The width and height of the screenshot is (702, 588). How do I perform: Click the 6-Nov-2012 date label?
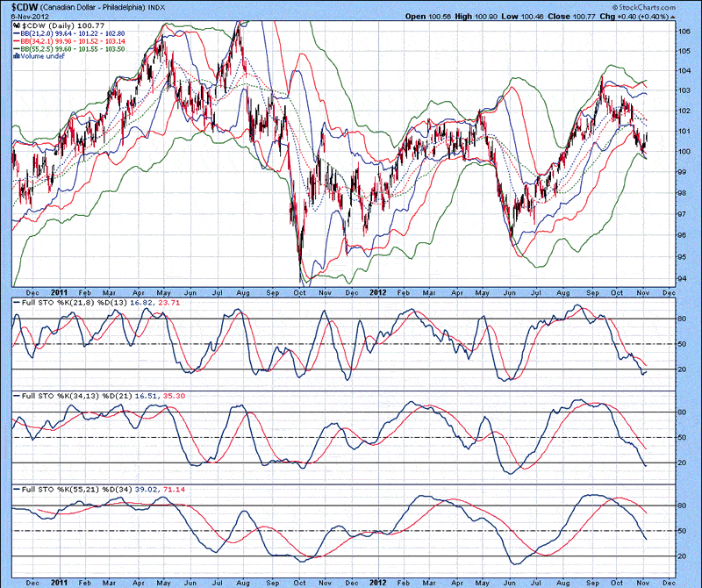point(24,16)
